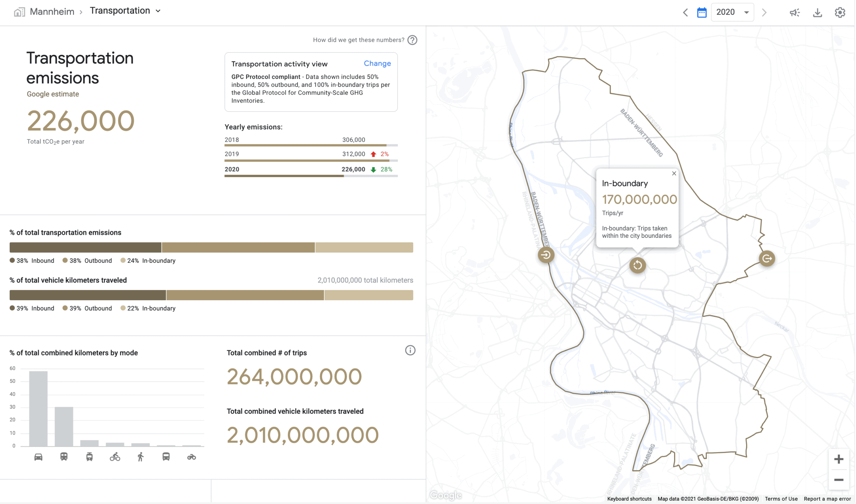
Task: Click the megaphone feedback icon
Action: point(794,13)
